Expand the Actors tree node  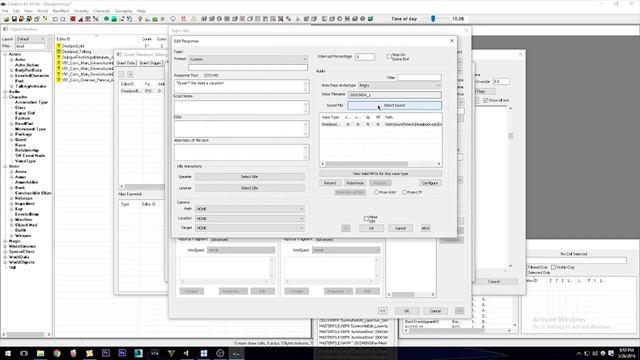coord(5,54)
